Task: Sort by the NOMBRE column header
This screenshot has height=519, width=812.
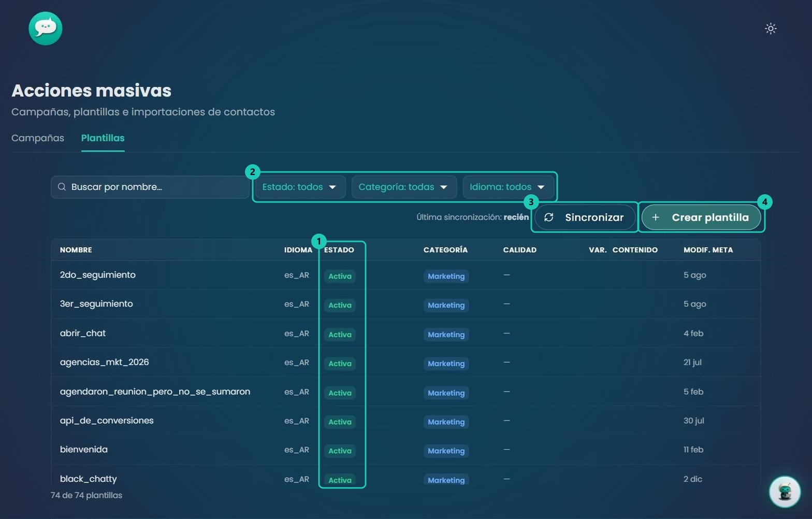Action: [x=76, y=250]
